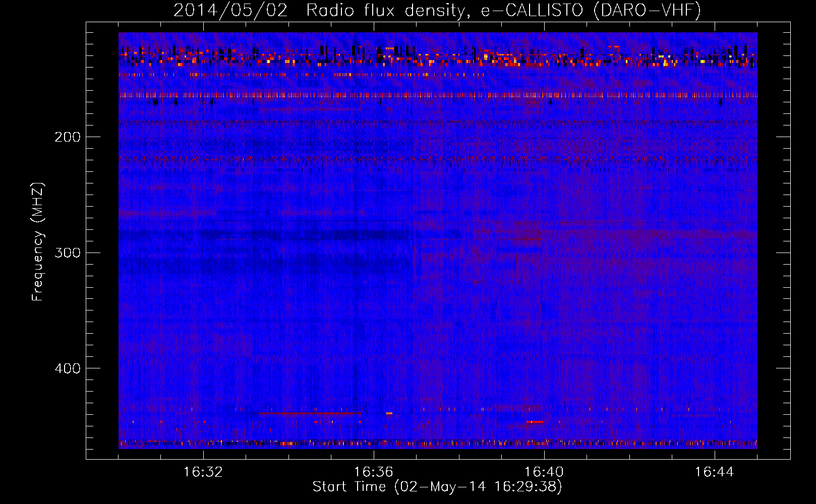Click the 'Start Time (02-May-14 16:29:38)' label
This screenshot has height=504, width=816.
(437, 487)
